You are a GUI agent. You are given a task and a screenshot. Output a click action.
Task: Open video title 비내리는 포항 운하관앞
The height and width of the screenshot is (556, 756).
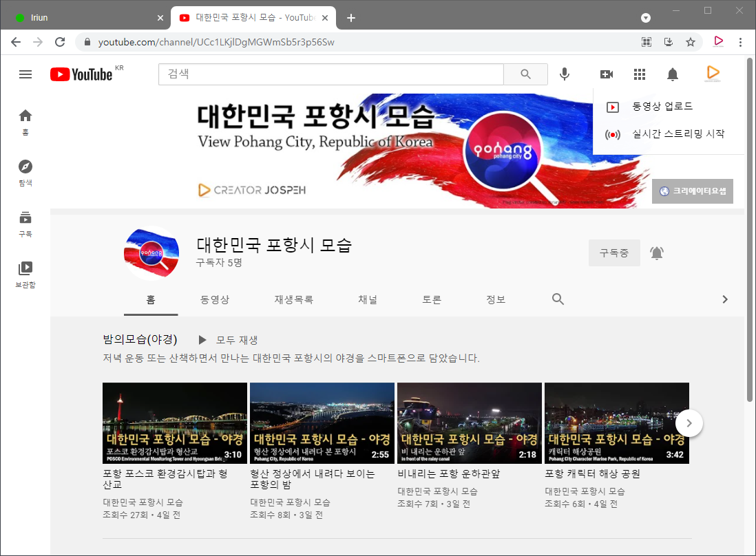(x=448, y=473)
